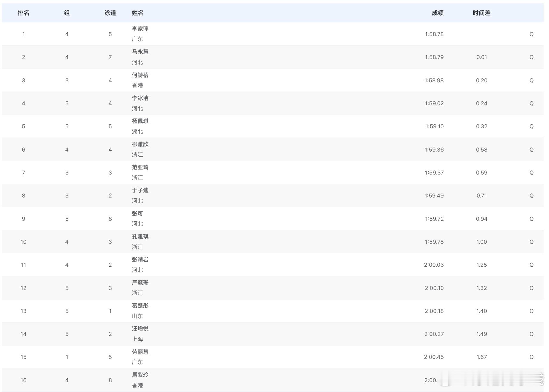Click the 泳道 column header
The height and width of the screenshot is (392, 549).
(110, 13)
